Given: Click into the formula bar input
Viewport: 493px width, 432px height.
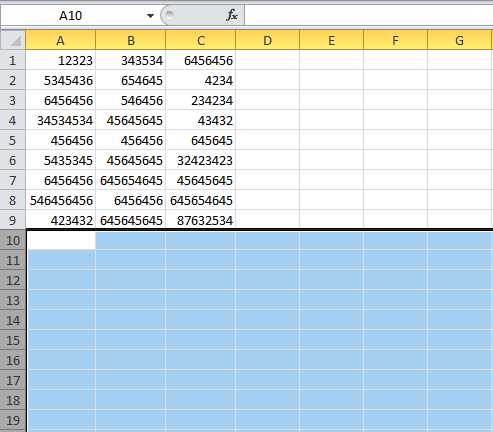Looking at the screenshot, I should [x=369, y=16].
